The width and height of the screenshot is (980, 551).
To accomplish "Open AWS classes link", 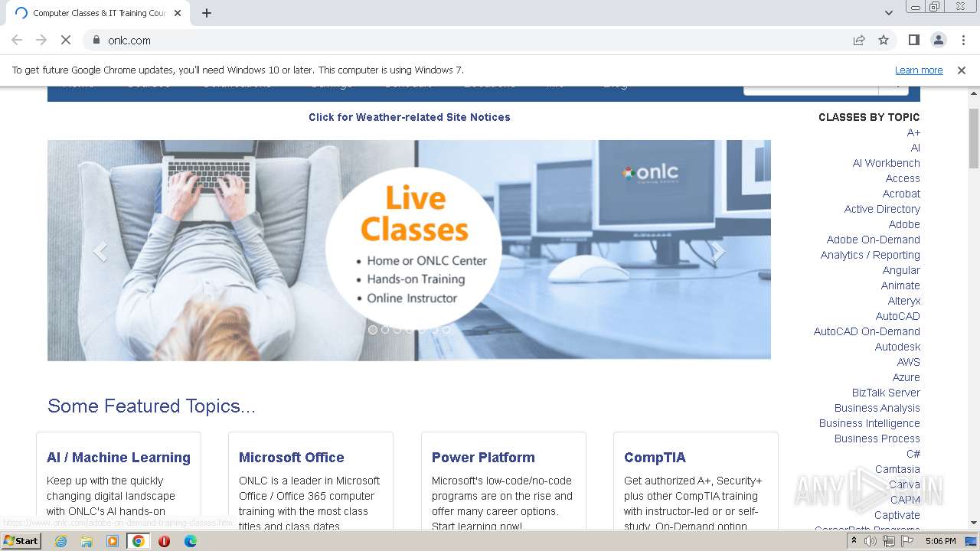I will pyautogui.click(x=909, y=362).
